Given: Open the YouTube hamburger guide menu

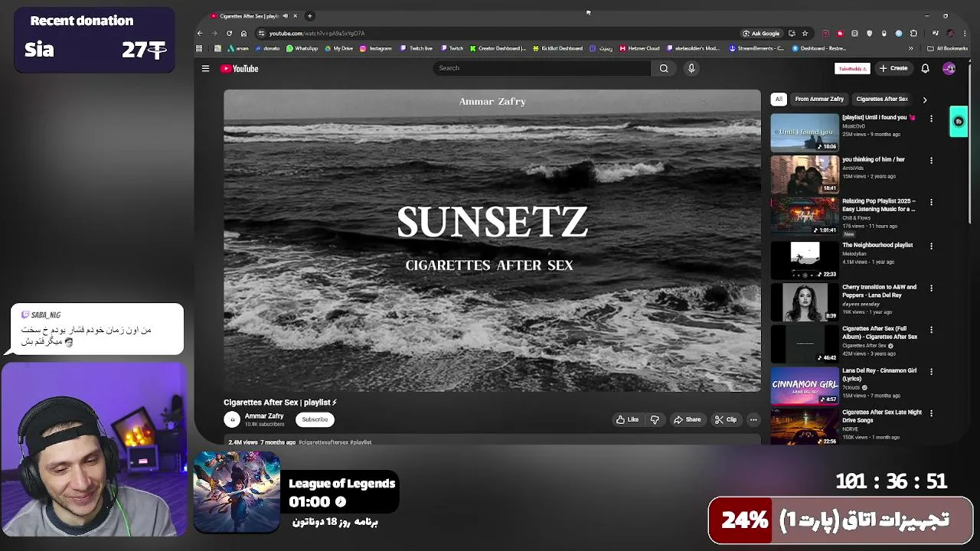Looking at the screenshot, I should pos(205,68).
